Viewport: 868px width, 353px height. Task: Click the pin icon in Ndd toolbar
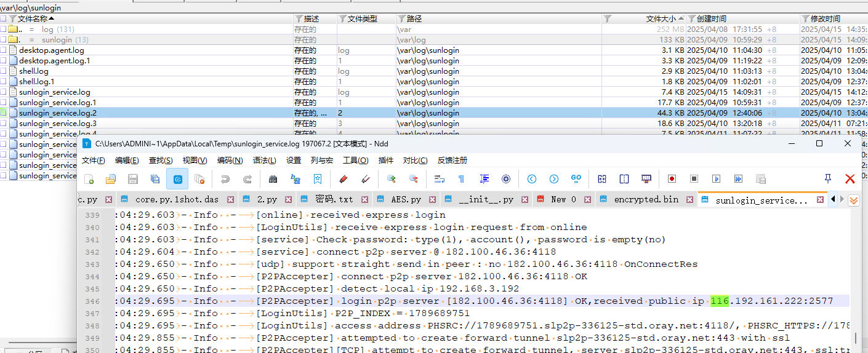828,179
